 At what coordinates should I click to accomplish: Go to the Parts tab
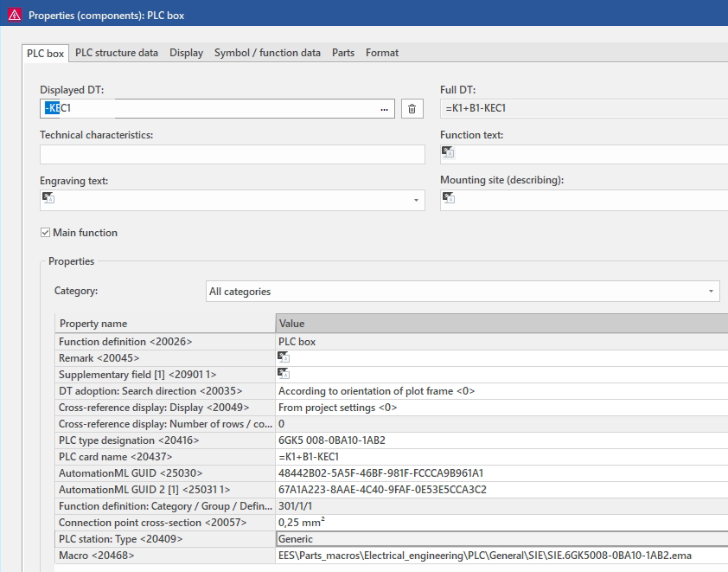343,53
